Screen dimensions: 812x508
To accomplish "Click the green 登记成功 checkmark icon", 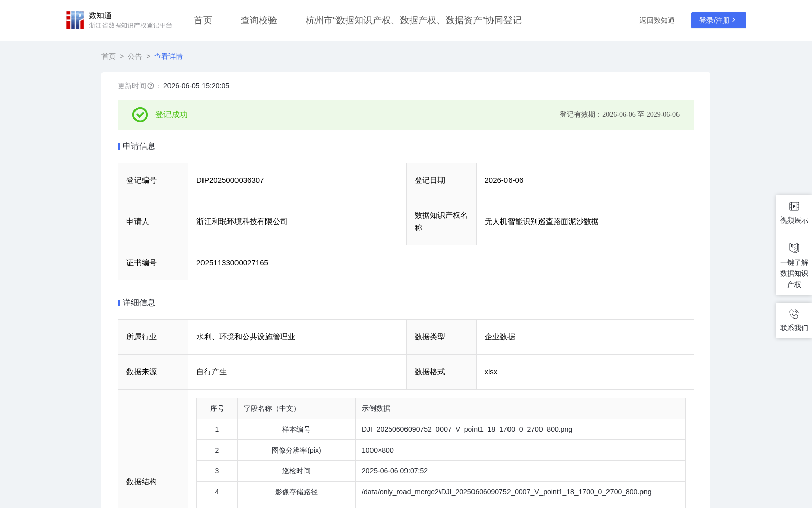I will [x=140, y=115].
